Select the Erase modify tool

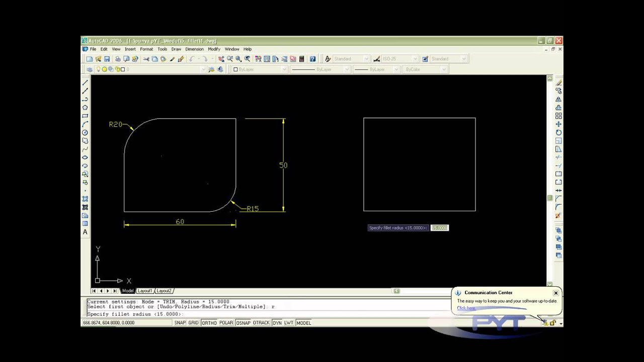pyautogui.click(x=558, y=82)
